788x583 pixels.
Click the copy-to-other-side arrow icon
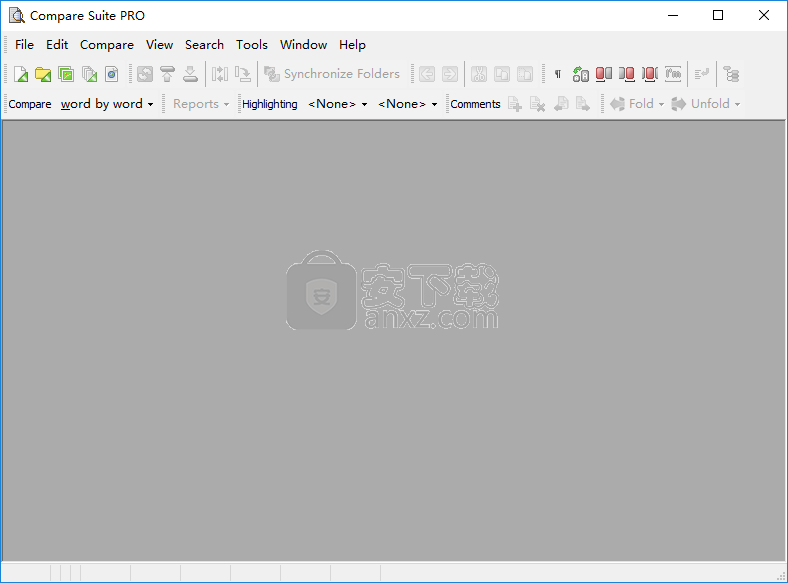point(243,74)
